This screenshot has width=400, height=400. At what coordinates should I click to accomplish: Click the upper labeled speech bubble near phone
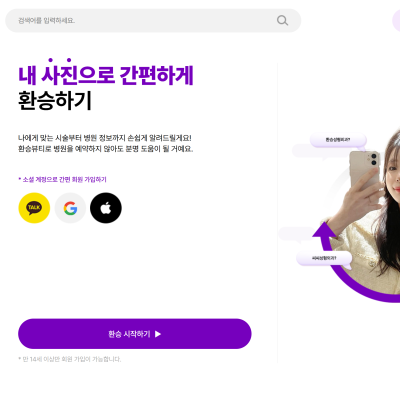click(338, 140)
